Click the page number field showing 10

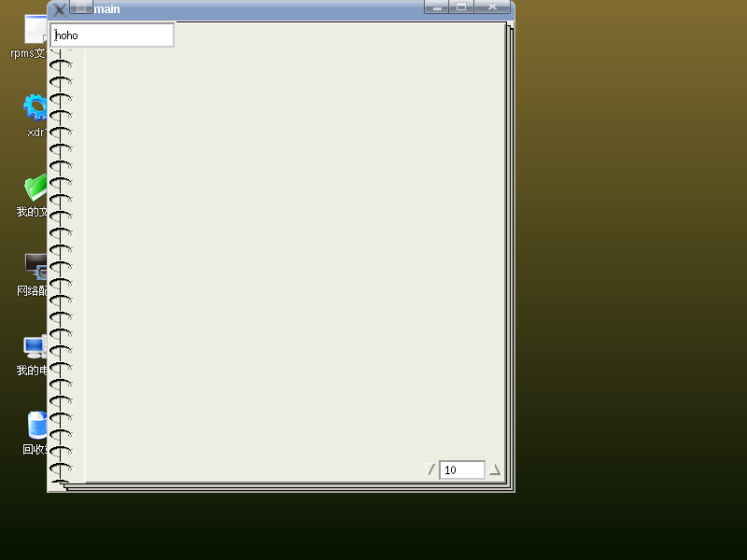pos(461,470)
